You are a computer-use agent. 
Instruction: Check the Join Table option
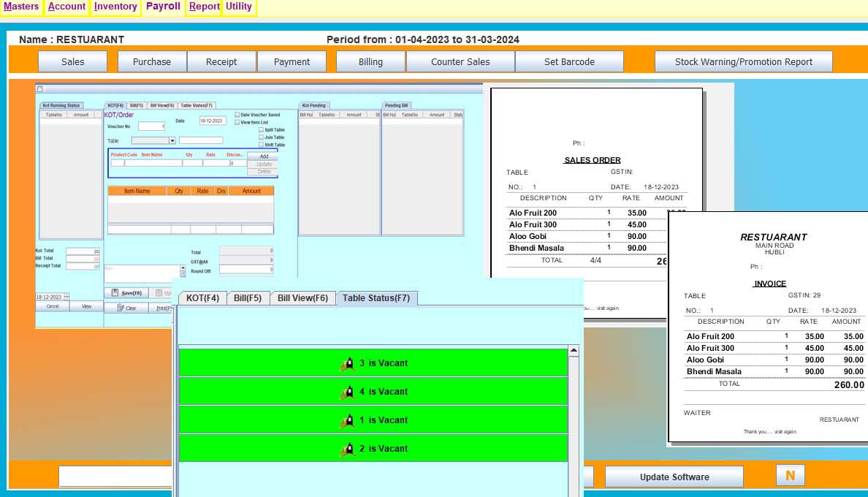click(261, 137)
